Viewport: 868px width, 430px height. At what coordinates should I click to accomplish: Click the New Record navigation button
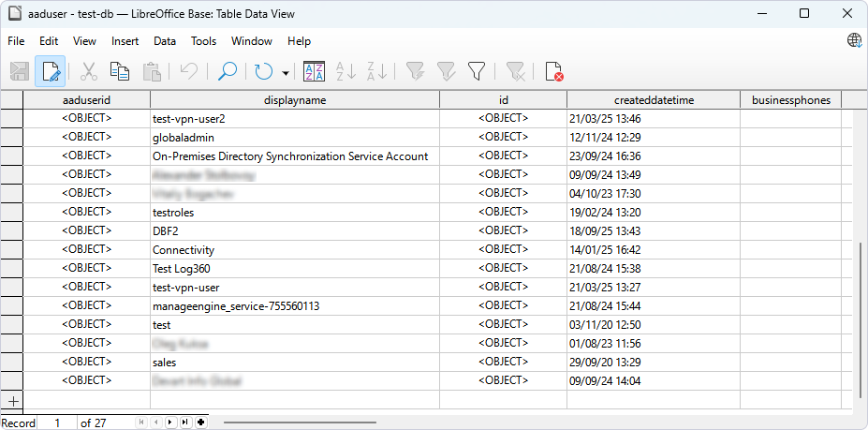201,423
